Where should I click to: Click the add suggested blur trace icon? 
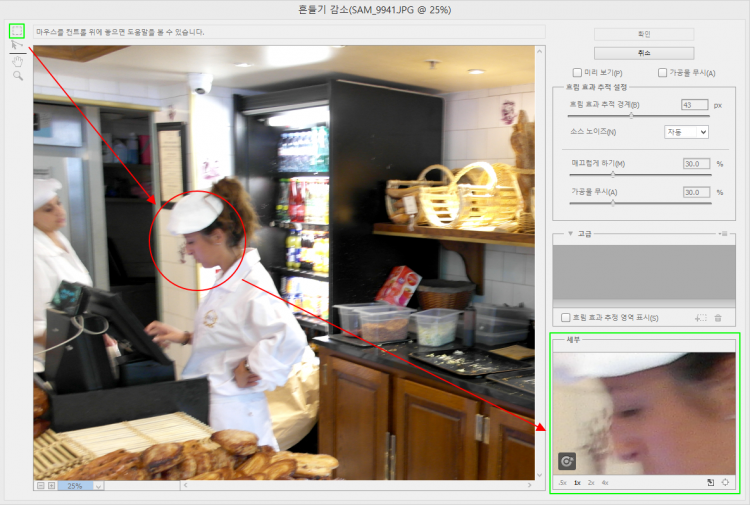click(x=700, y=318)
